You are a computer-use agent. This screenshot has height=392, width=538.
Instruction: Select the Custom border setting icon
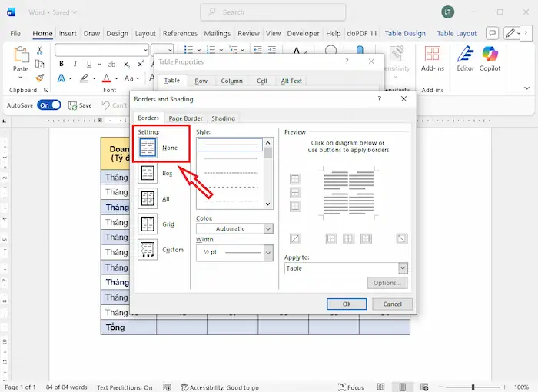click(148, 250)
